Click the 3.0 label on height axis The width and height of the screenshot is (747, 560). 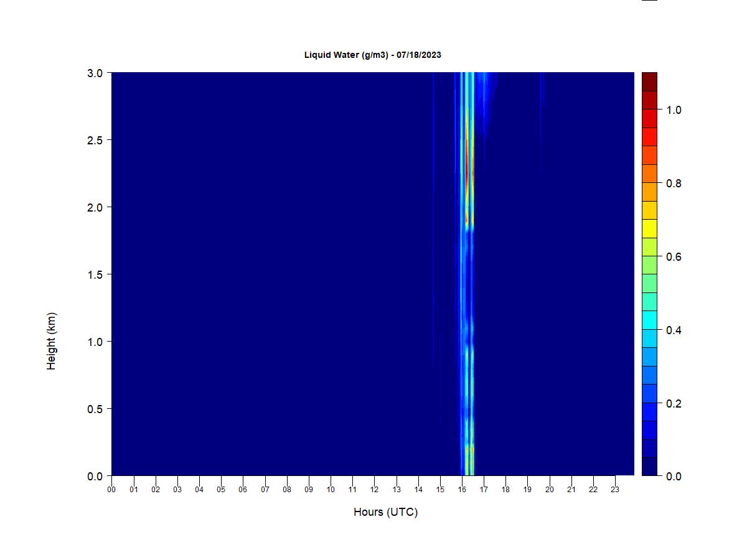tap(95, 73)
